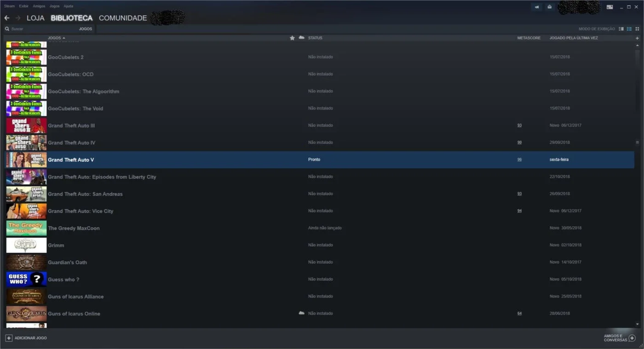This screenshot has width=644, height=349.
Task: Open the Jogos menu
Action: (54, 6)
